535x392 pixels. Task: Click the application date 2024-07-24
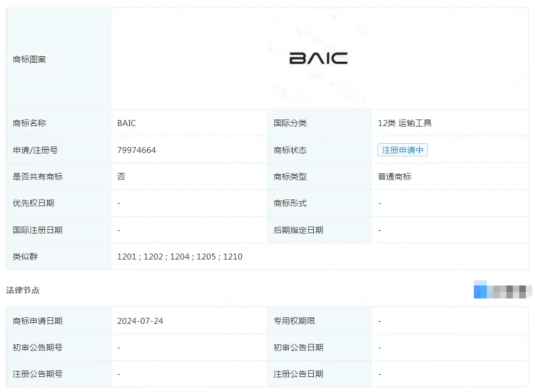140,321
